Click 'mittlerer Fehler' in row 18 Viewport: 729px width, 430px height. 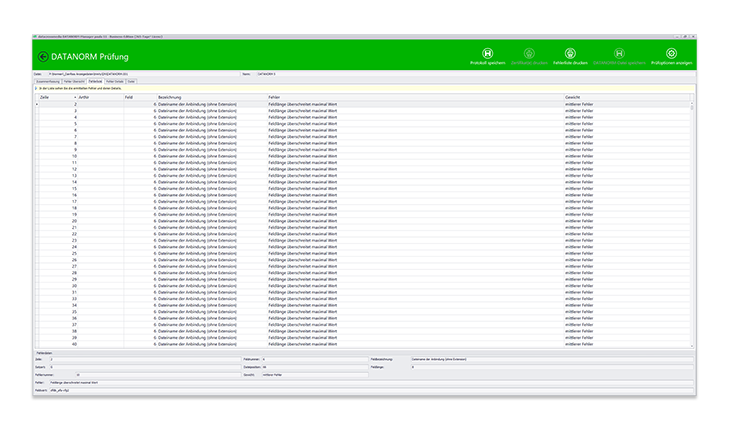coord(579,208)
